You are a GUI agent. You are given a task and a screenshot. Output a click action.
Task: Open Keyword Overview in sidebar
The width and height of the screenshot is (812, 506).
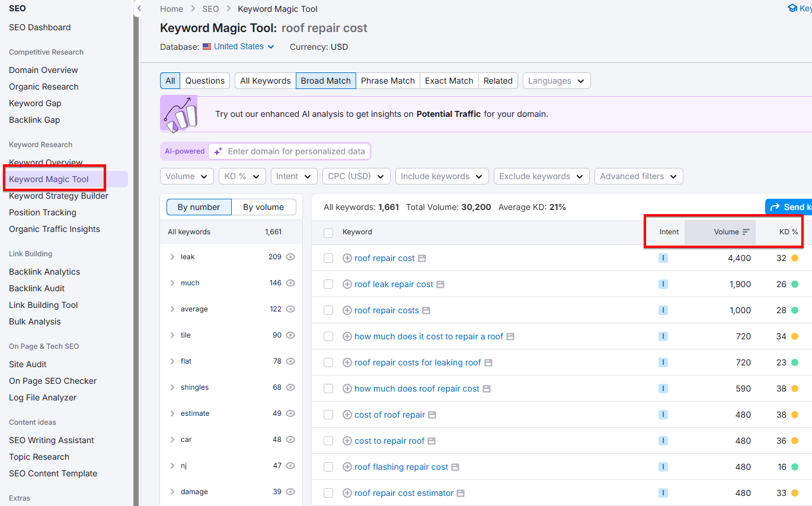(x=46, y=163)
